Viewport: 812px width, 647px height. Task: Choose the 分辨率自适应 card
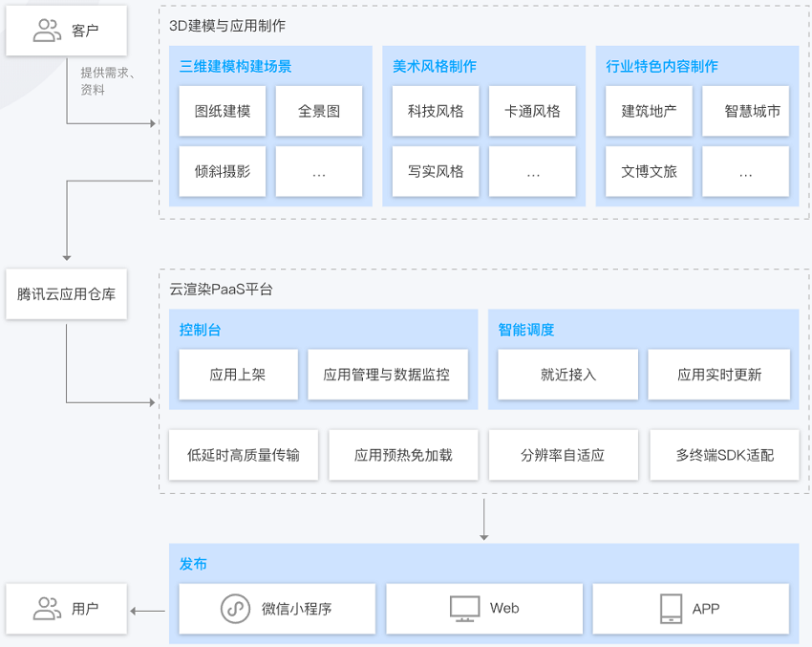(564, 455)
